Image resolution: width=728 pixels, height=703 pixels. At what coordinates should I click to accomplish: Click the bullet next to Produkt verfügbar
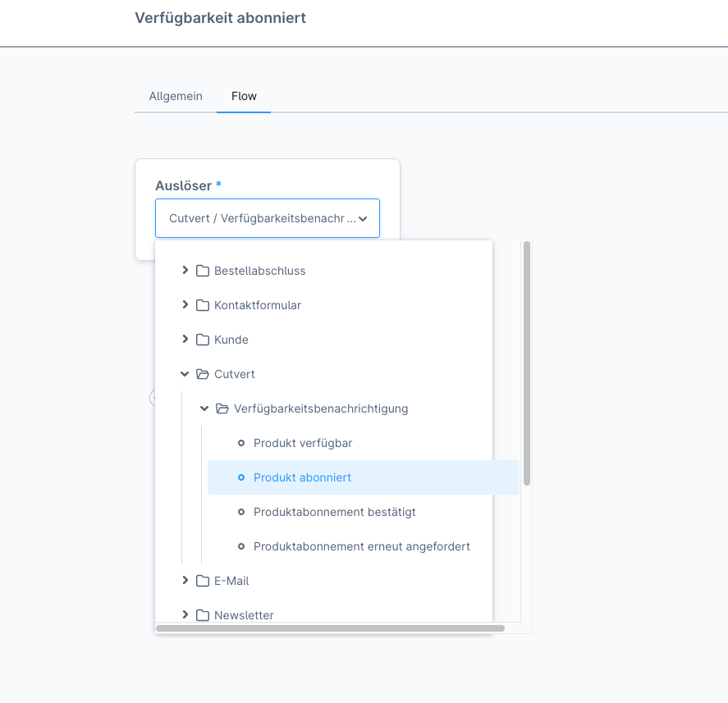(241, 443)
